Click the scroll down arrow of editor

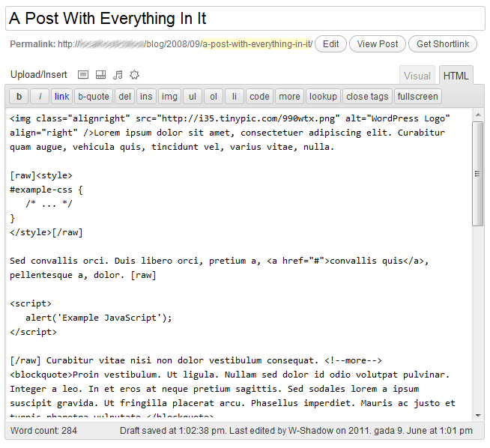coord(478,416)
